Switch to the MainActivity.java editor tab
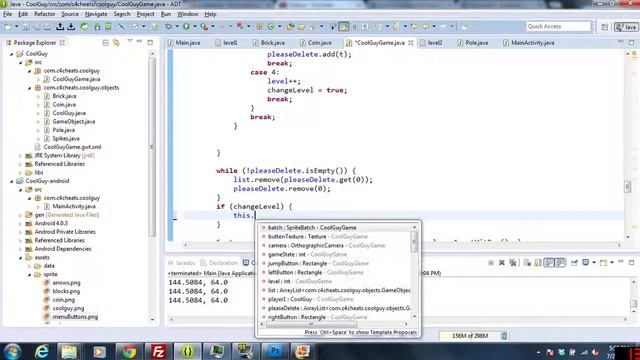 (x=529, y=42)
